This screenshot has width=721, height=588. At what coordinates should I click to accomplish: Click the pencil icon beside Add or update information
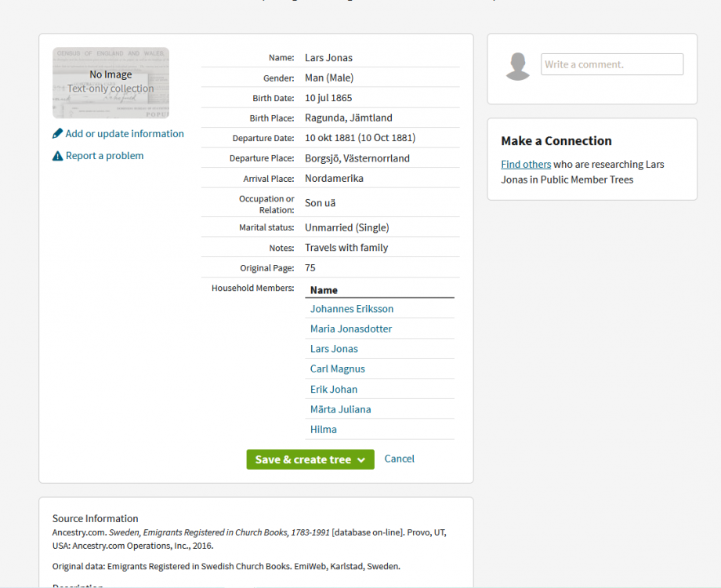click(57, 134)
